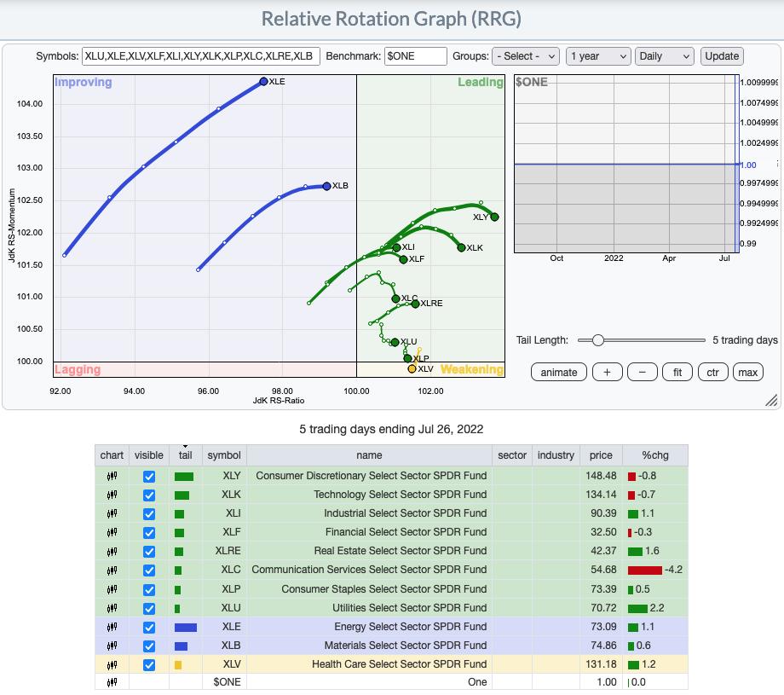
Task: Uncheck visibility for XLRE
Action: [149, 552]
